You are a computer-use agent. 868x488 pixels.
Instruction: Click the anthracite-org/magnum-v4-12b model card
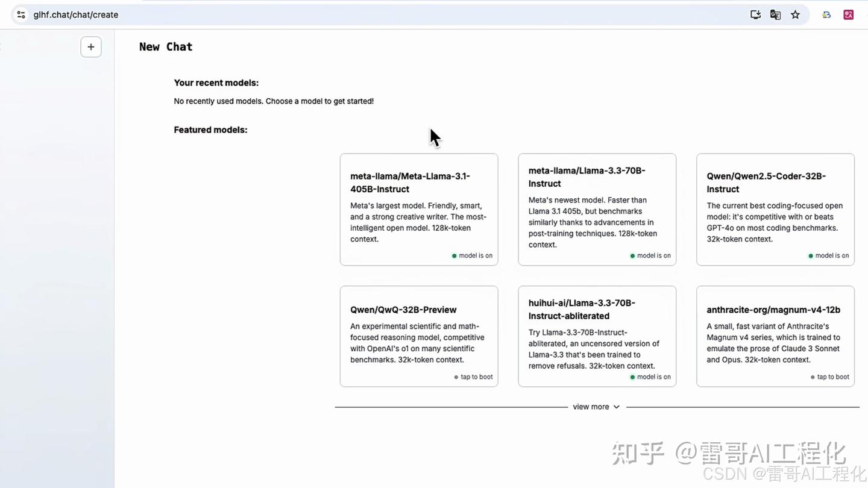coord(775,336)
